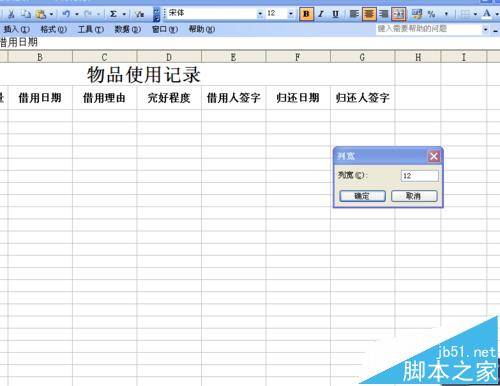The height and width of the screenshot is (386, 500).
Task: Select column C header
Action: tap(104, 57)
